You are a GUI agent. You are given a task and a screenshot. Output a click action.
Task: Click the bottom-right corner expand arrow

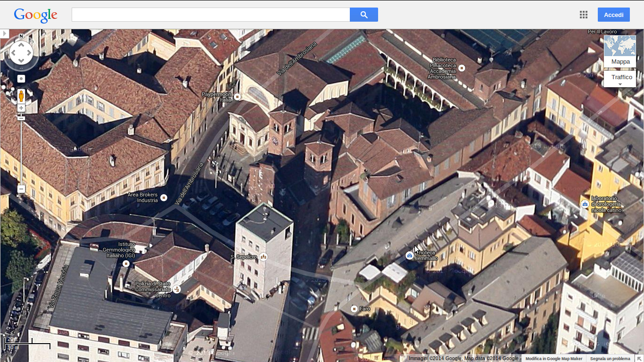pos(639,358)
